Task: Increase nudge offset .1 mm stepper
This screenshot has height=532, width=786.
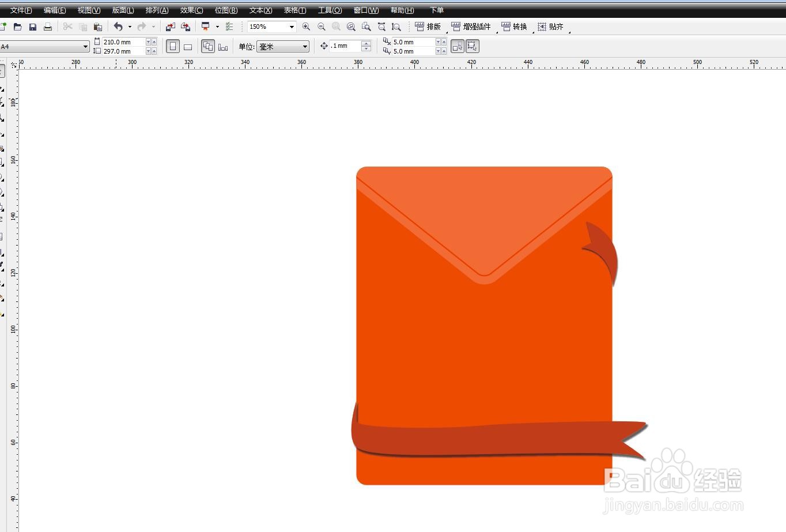Action: point(366,44)
